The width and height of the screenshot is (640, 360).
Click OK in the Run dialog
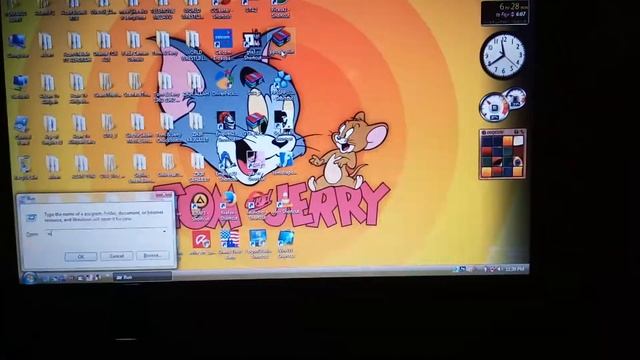81,256
